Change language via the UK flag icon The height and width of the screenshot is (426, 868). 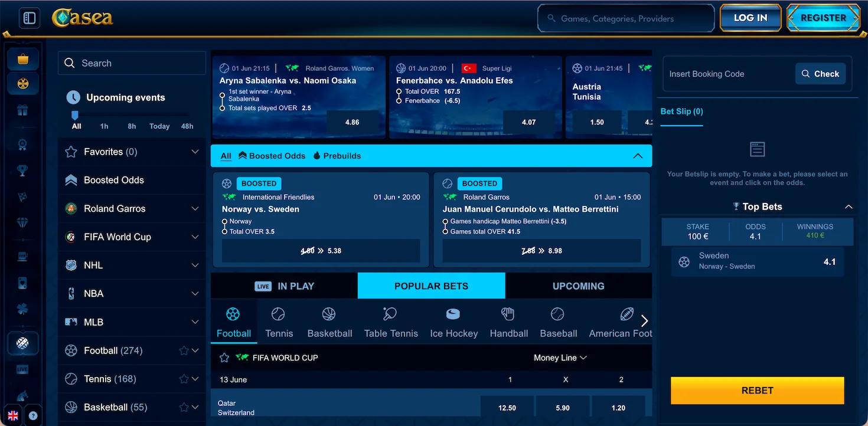(x=12, y=415)
